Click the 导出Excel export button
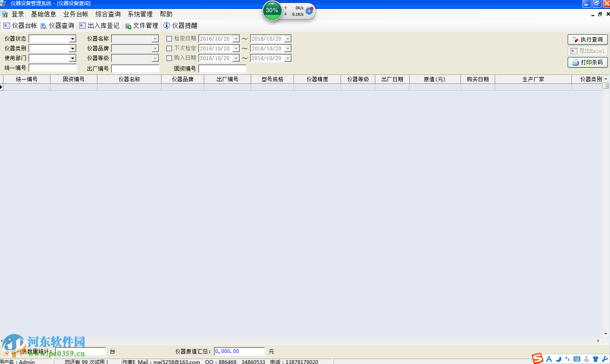 588,50
